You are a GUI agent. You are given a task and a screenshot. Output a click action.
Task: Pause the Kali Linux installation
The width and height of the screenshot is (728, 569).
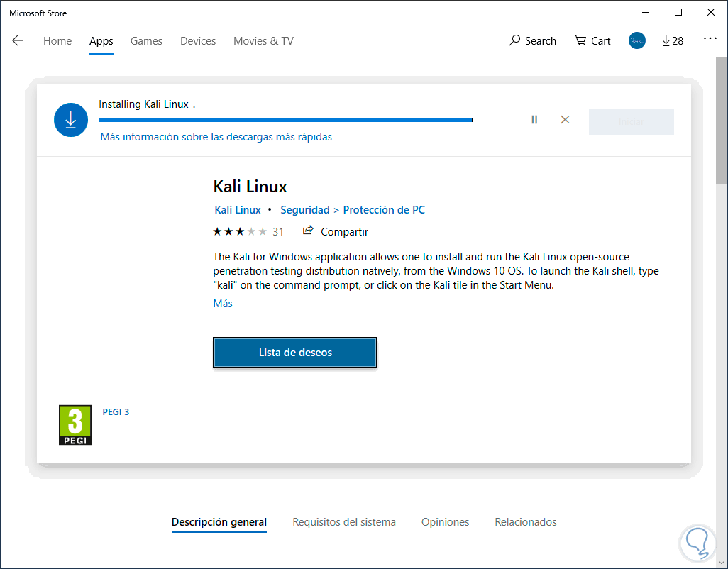coord(534,120)
